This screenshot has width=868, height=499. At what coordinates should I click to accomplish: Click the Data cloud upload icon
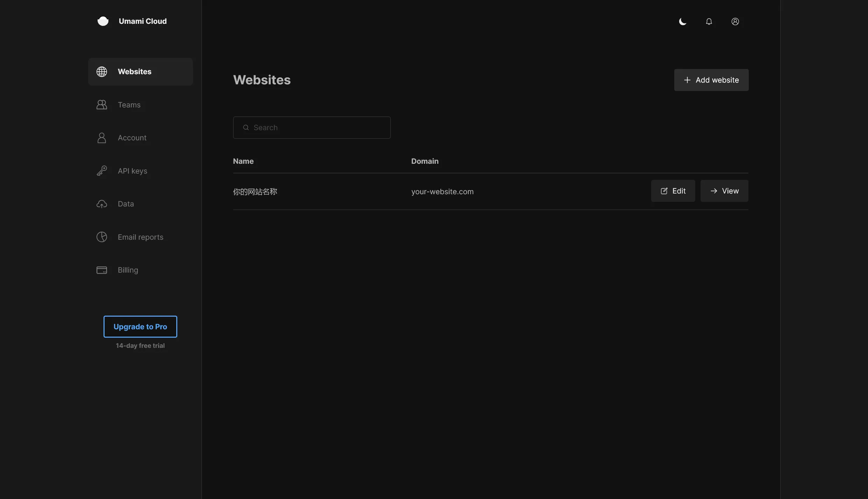coord(102,204)
